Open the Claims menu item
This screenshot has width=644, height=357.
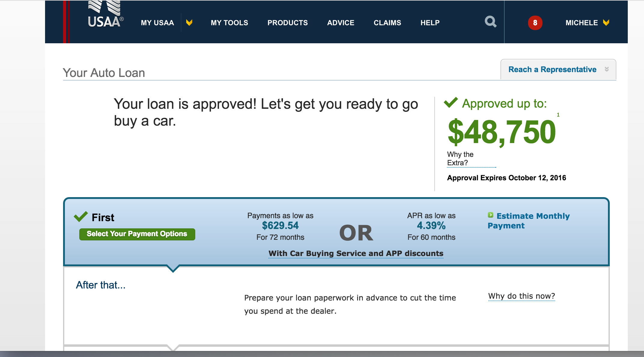click(387, 23)
